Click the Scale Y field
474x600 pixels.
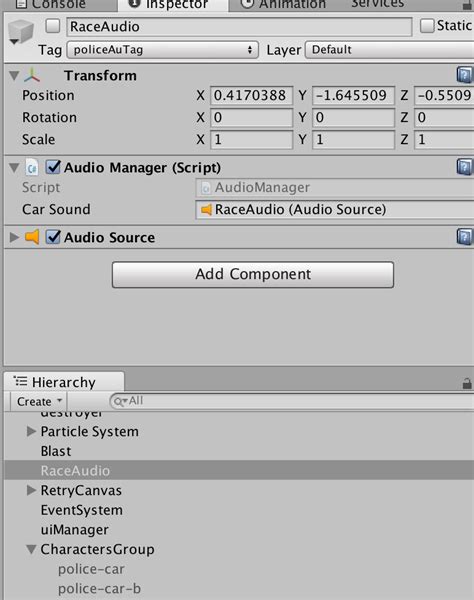click(x=353, y=140)
